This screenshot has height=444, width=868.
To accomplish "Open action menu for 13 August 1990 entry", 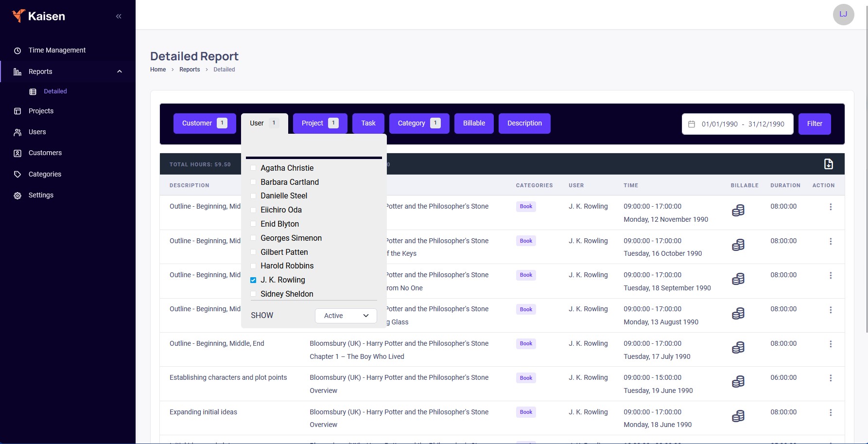I will 831,310.
